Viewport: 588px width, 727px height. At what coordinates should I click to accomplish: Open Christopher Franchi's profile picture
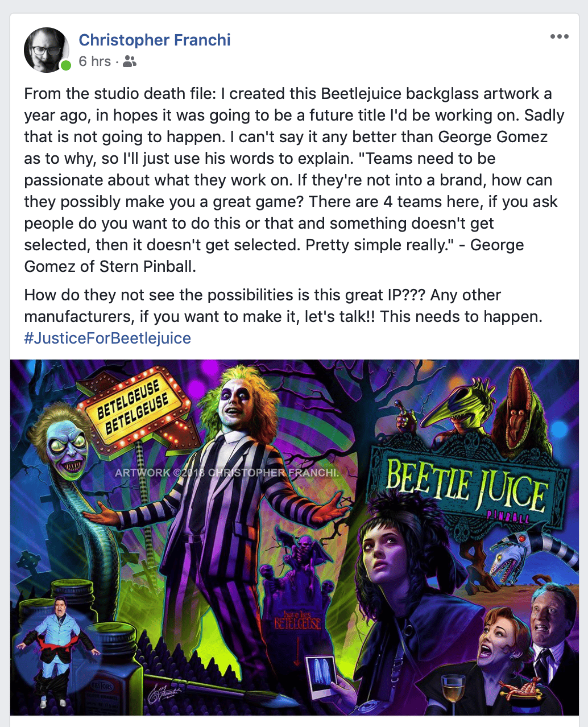coord(47,50)
